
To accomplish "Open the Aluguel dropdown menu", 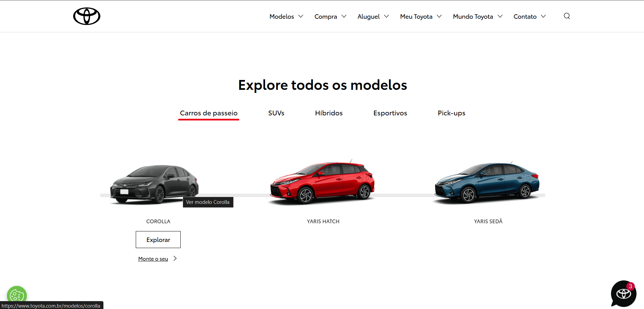I will [x=373, y=16].
